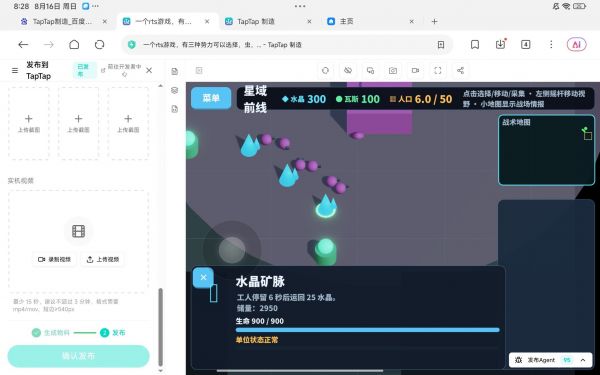Click the 人口 6.0 / 50 counter
The height and width of the screenshot is (375, 600).
coord(421,99)
